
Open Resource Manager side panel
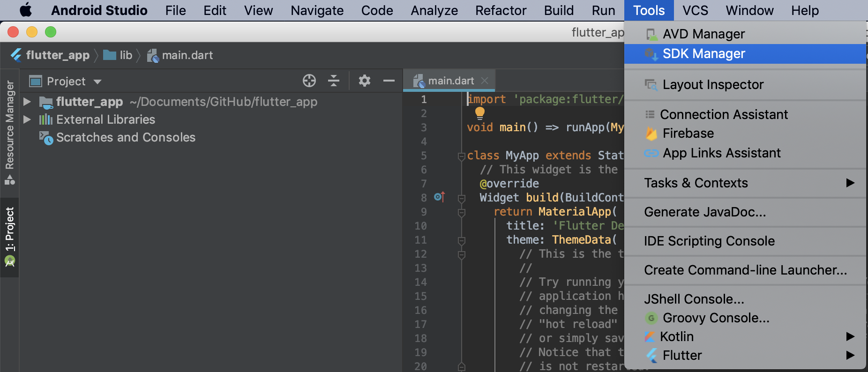9,132
